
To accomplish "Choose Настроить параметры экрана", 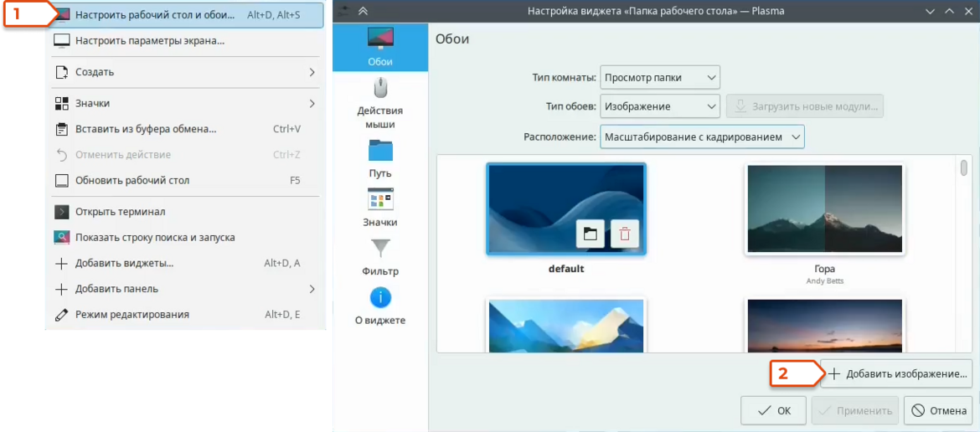I will tap(186, 41).
